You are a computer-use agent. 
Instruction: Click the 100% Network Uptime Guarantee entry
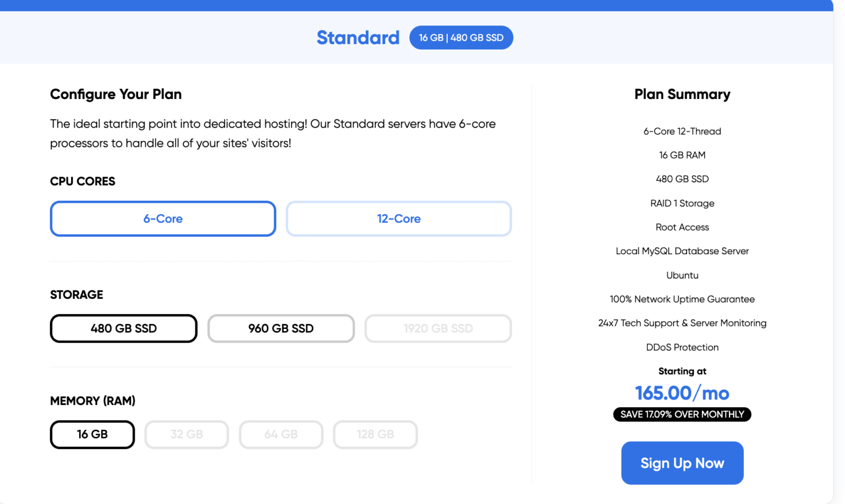coord(682,299)
